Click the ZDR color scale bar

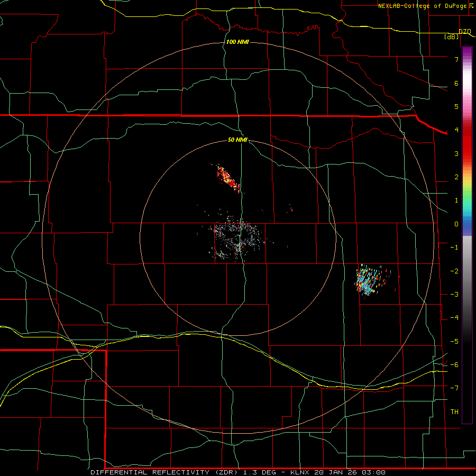[467, 235]
